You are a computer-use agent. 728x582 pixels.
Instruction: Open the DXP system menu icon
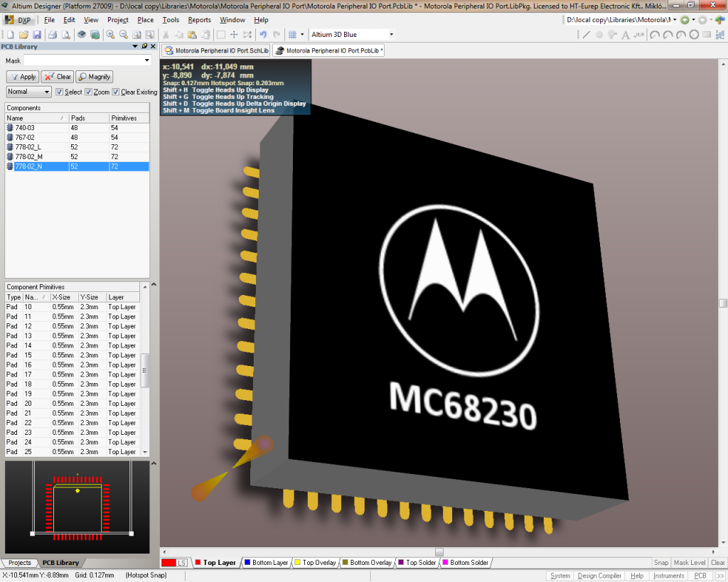pos(18,20)
